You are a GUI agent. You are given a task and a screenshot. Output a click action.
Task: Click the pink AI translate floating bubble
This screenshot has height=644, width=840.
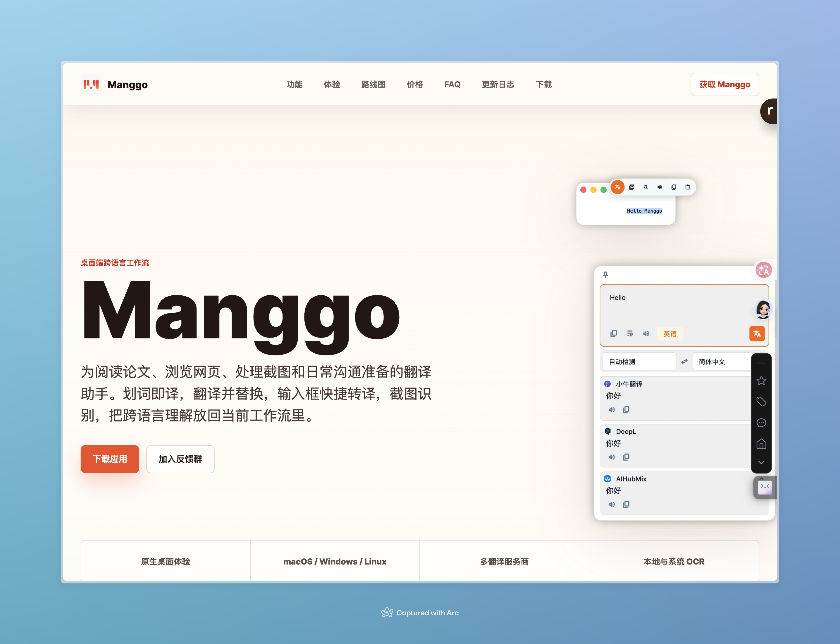pyautogui.click(x=763, y=270)
